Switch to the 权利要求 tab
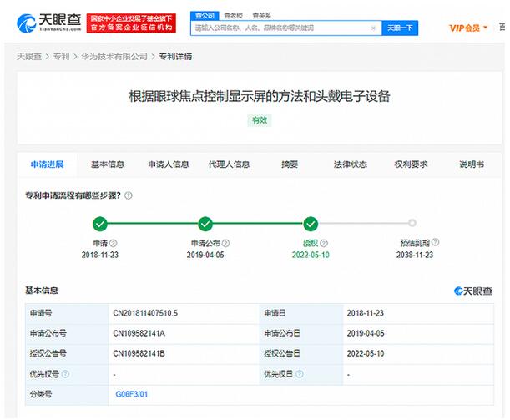This screenshot has width=510, height=420. 411,164
